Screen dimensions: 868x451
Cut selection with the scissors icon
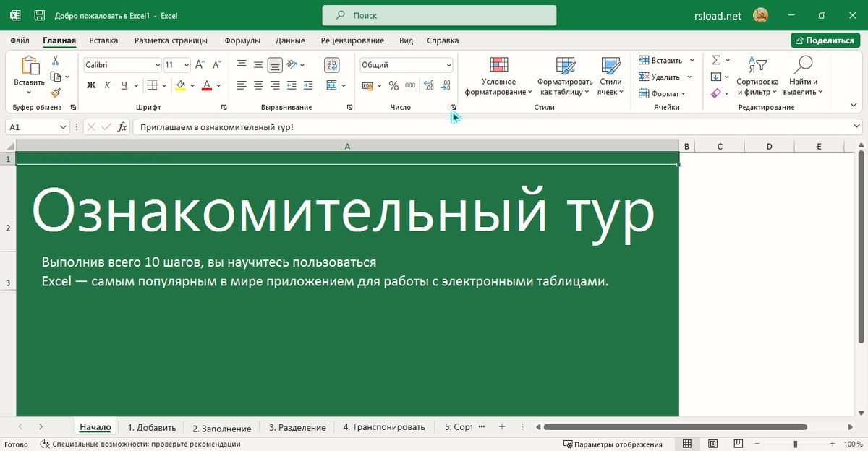pos(56,61)
